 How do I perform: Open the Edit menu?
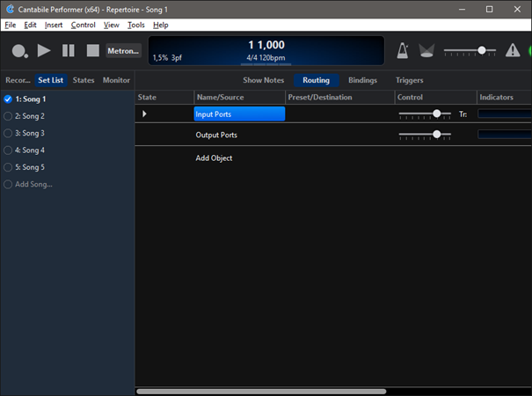30,26
